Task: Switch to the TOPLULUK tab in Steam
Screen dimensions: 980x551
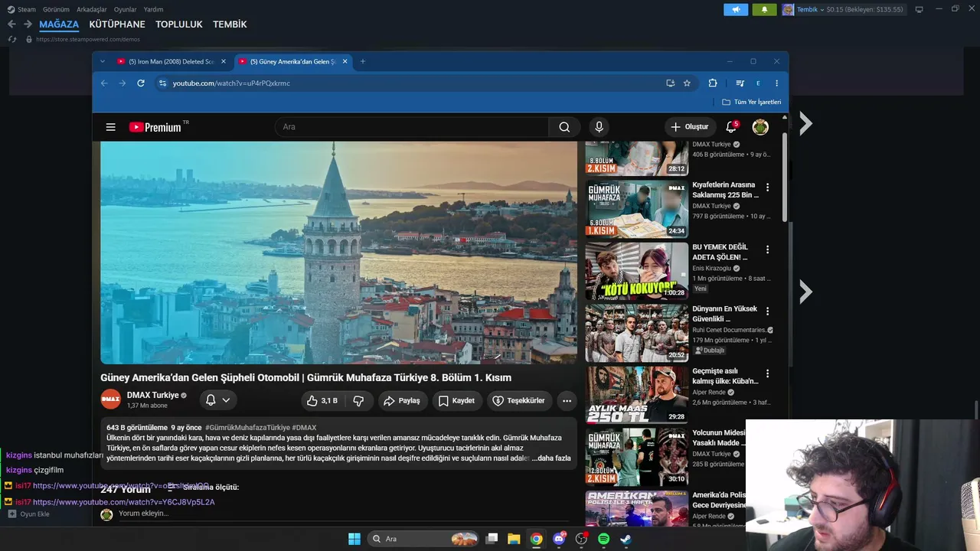Action: pos(179,24)
